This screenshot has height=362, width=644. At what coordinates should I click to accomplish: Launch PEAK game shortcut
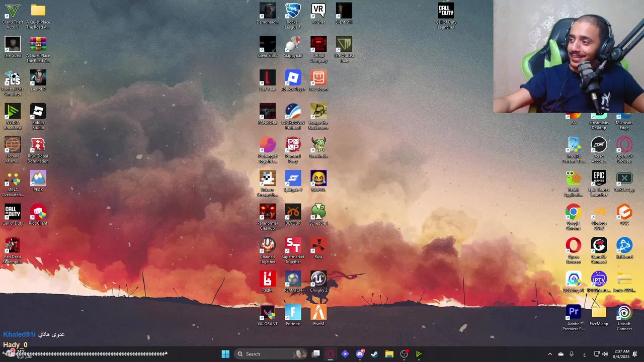(38, 181)
